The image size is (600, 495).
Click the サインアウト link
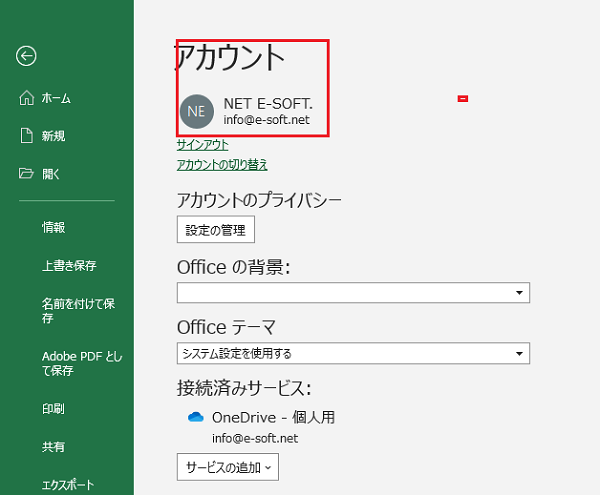pos(202,145)
